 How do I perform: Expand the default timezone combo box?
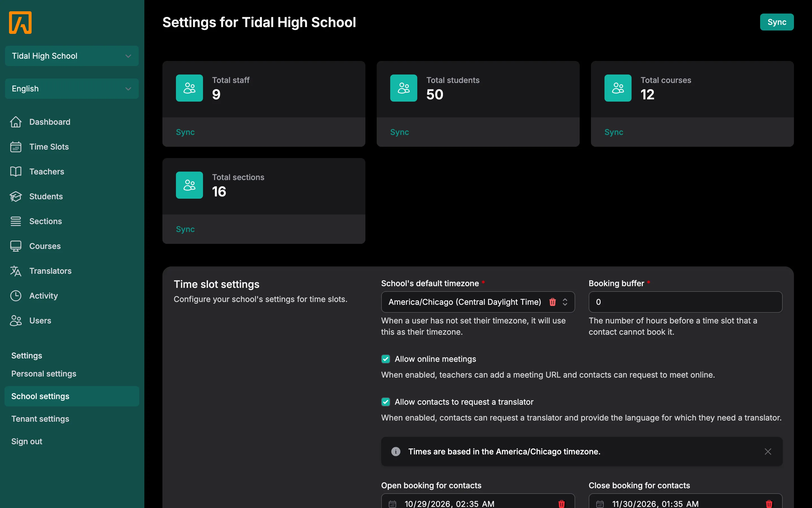565,302
